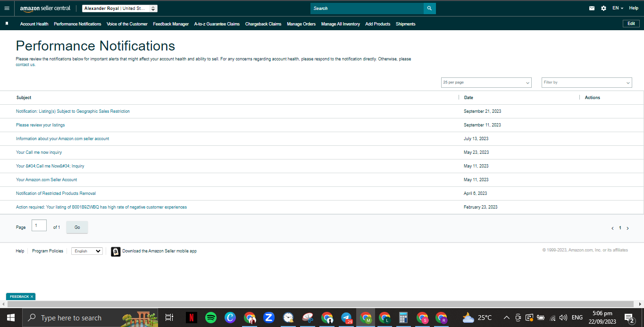Open Spotify from the taskbar

tap(211, 318)
